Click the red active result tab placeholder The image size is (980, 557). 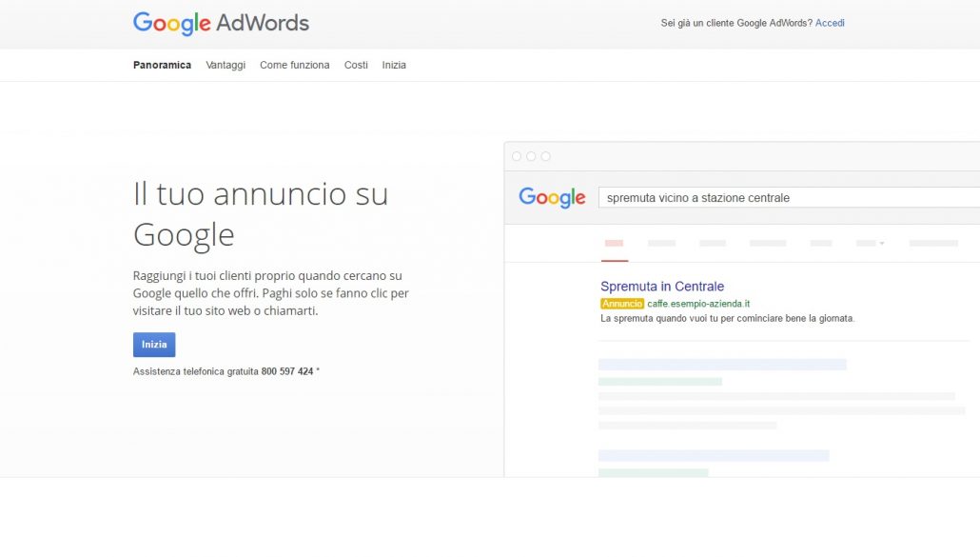pos(614,243)
